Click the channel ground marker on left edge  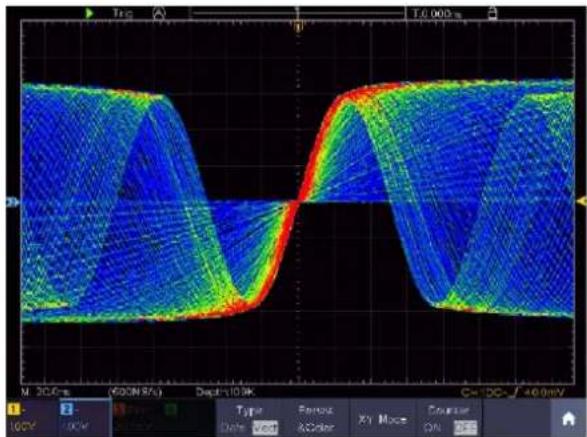click(x=12, y=203)
